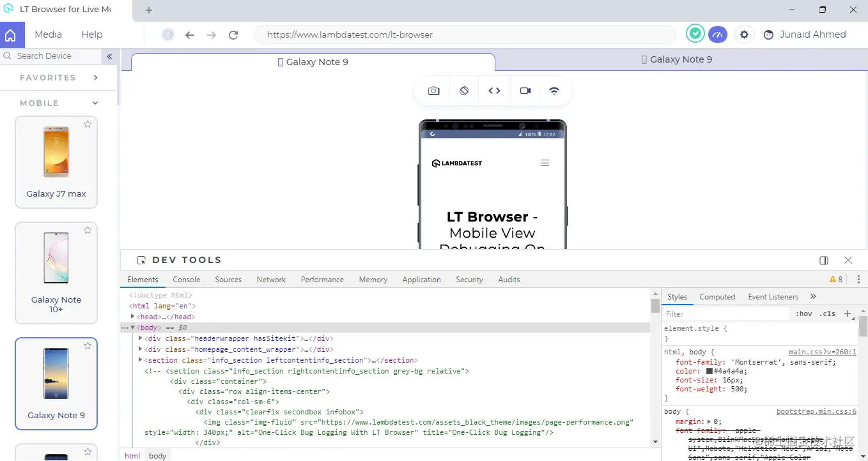Click the green sync check icon
Viewport: 868px width, 461px height.
[x=695, y=34]
